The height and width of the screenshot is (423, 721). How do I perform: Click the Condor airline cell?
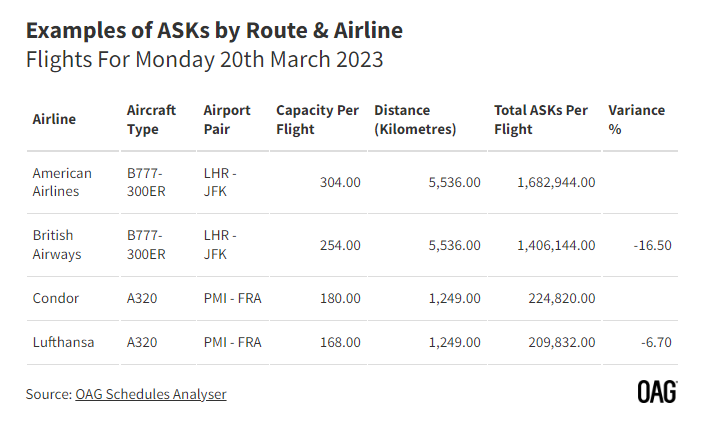tap(56, 298)
